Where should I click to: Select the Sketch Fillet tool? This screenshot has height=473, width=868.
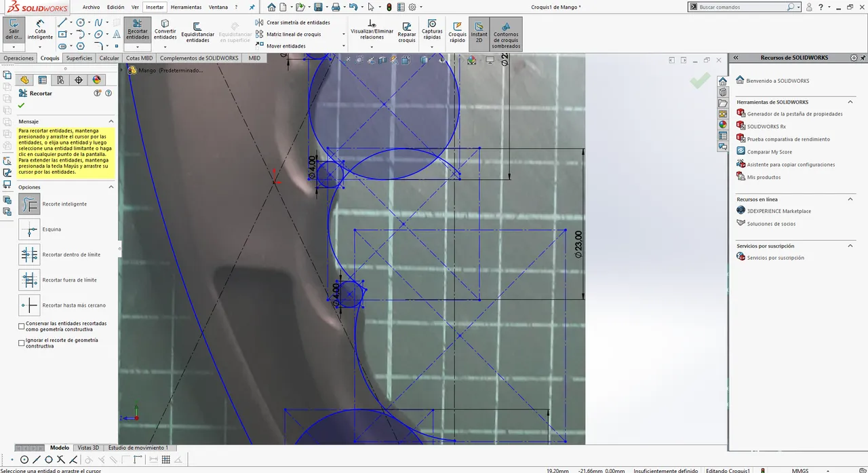(99, 46)
